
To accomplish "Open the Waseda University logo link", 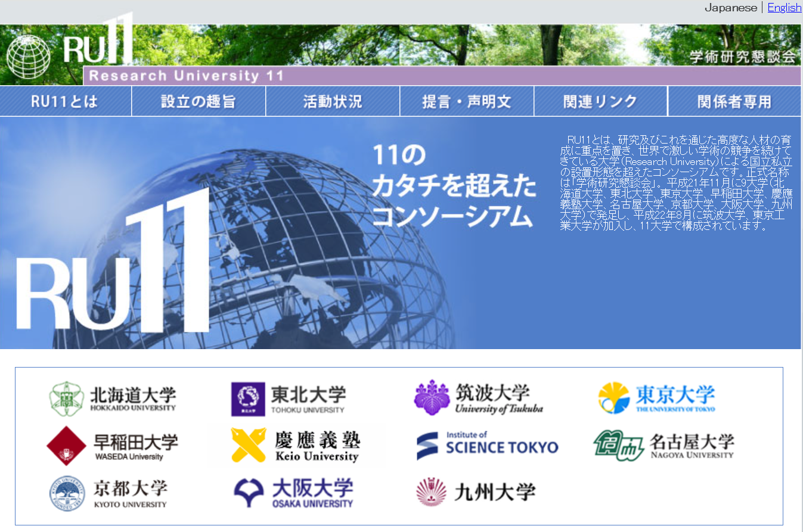I will 112,446.
